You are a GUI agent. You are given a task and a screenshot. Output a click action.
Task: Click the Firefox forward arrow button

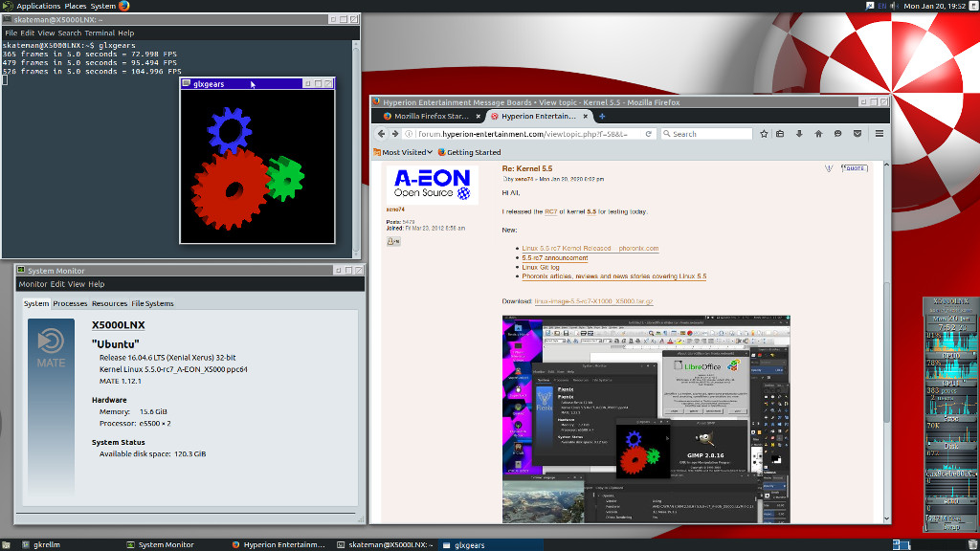(395, 134)
